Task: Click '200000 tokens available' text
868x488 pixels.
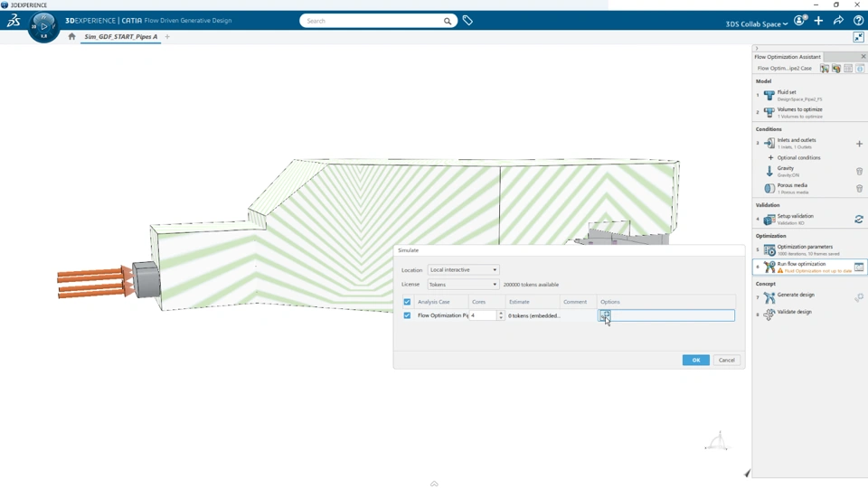Action: [x=531, y=285]
